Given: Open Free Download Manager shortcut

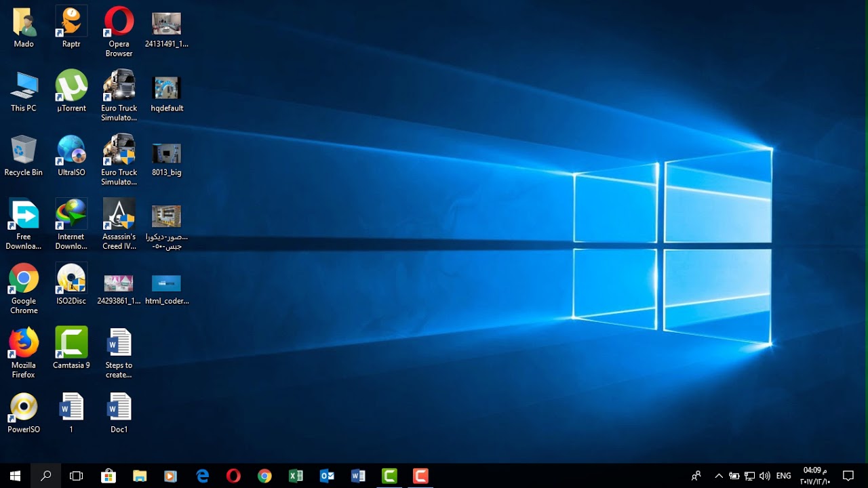Looking at the screenshot, I should tap(24, 214).
